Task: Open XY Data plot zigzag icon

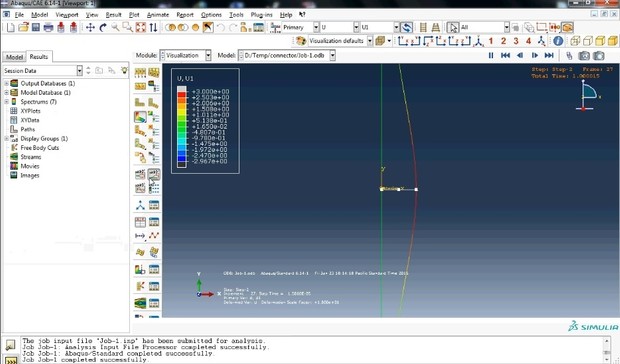Action: pos(154,236)
